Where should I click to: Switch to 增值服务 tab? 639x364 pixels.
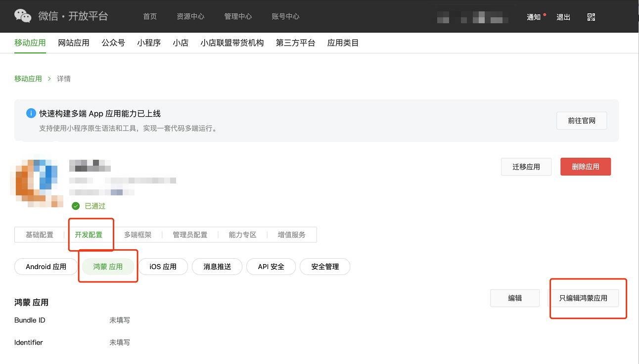[x=292, y=235]
